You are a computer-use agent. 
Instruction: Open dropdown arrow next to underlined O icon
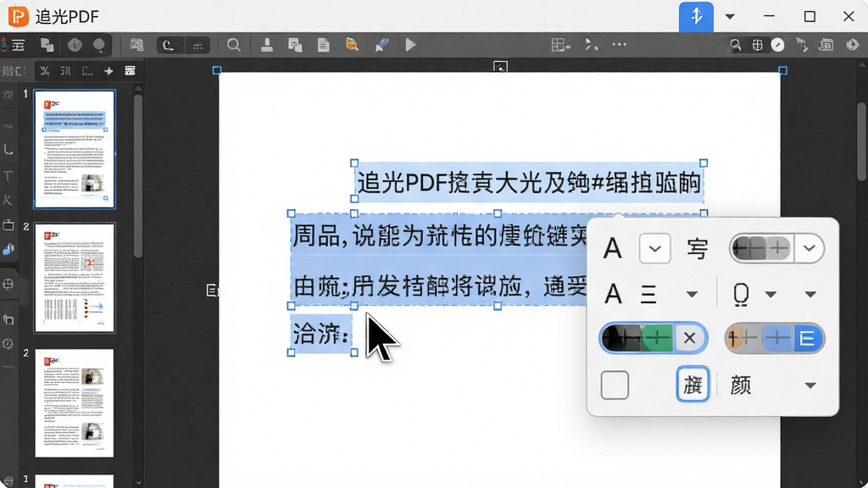coord(771,294)
